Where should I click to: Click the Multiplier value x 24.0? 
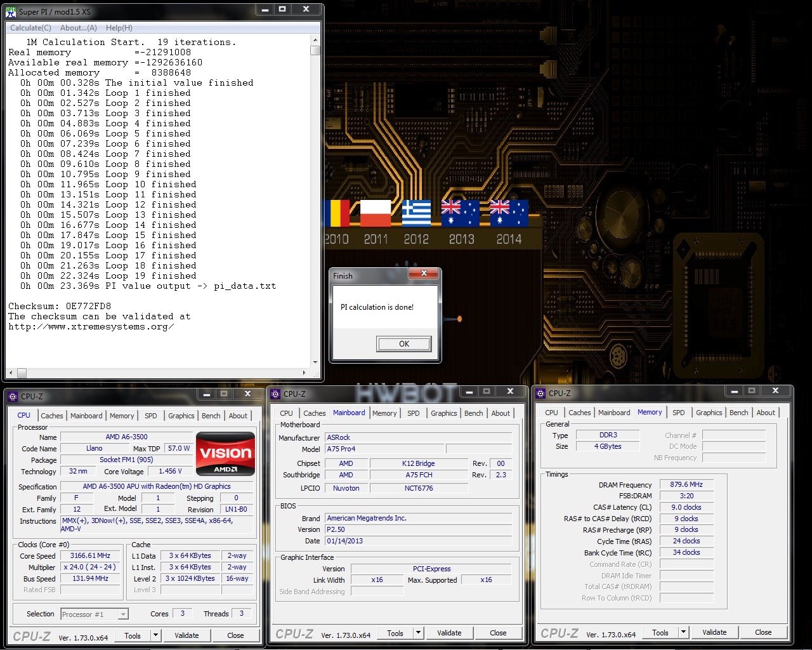(90, 567)
